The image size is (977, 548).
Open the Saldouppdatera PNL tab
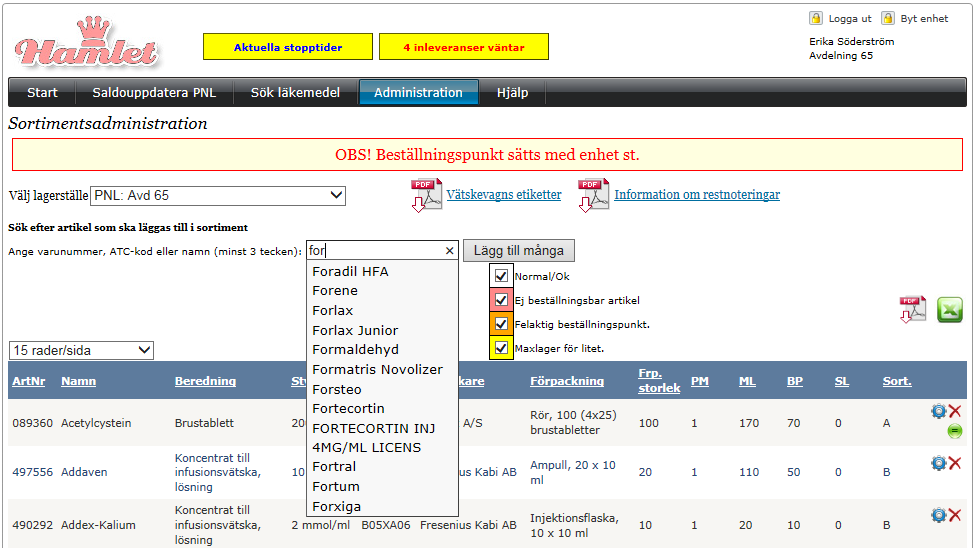pyautogui.click(x=154, y=92)
